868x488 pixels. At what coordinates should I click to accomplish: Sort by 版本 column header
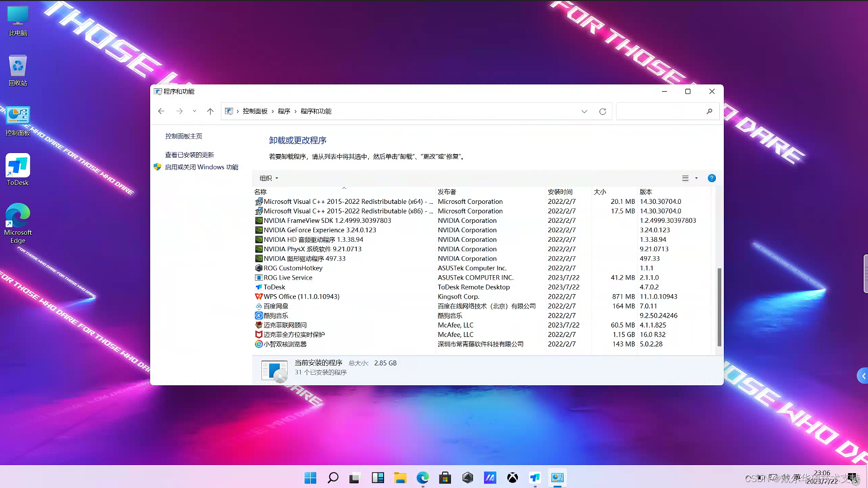[x=674, y=191]
